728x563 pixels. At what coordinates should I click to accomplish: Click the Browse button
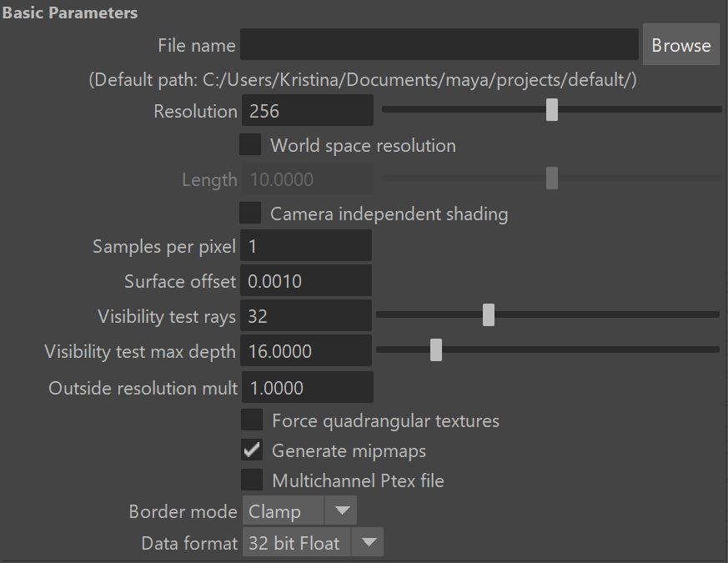[680, 45]
